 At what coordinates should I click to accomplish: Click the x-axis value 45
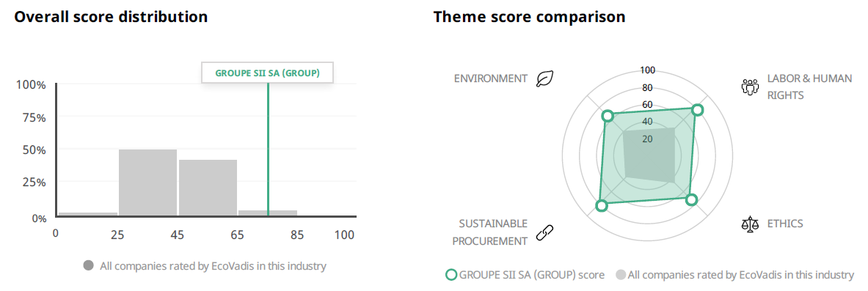[177, 235]
